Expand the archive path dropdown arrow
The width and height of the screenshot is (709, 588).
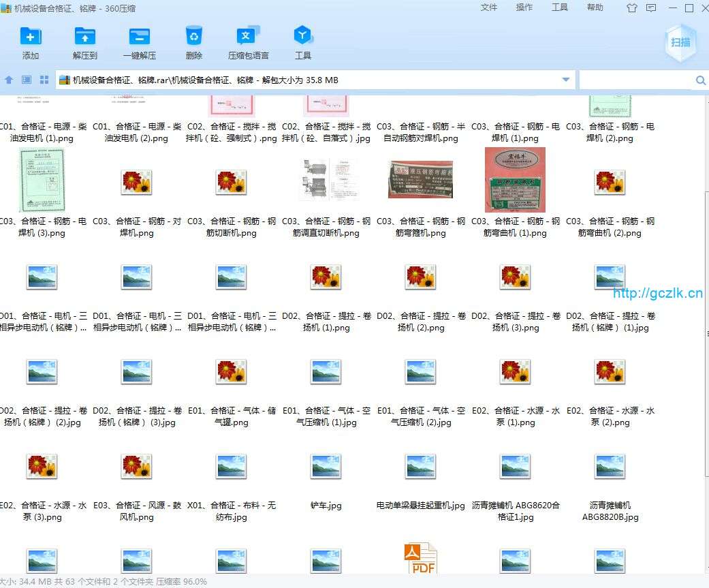click(x=565, y=80)
